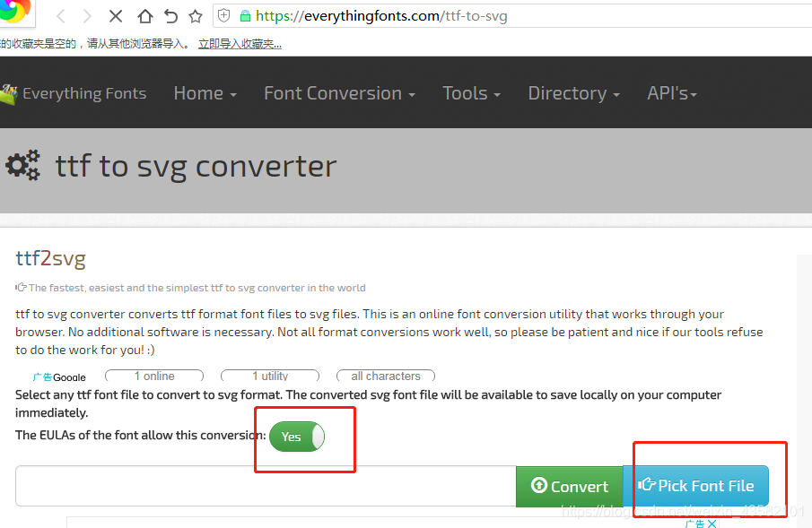Click 'ttf to svg converter' title
812x528 pixels.
pyautogui.click(x=196, y=166)
